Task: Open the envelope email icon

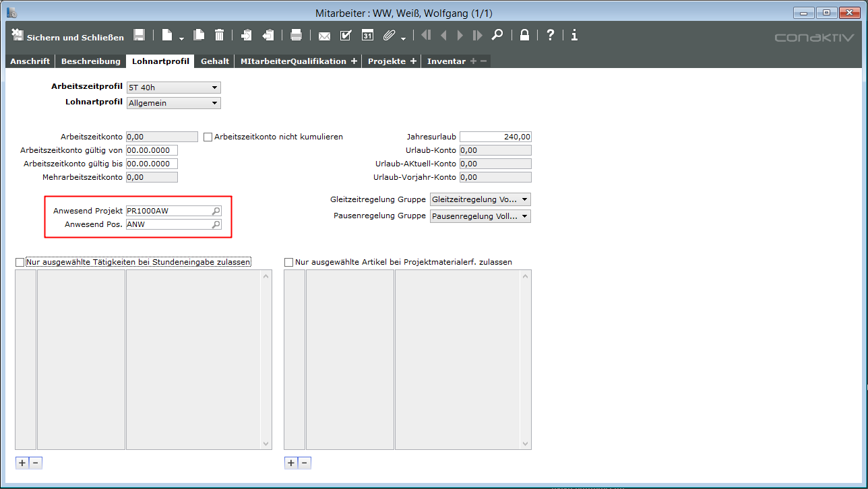Action: coord(324,36)
